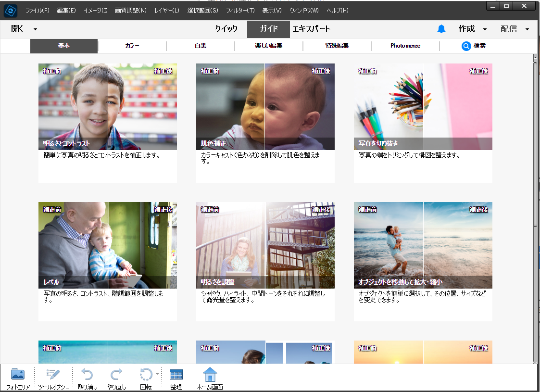The width and height of the screenshot is (540, 392).
Task: Switch to エキスパート mode tab
Action: 311,29
